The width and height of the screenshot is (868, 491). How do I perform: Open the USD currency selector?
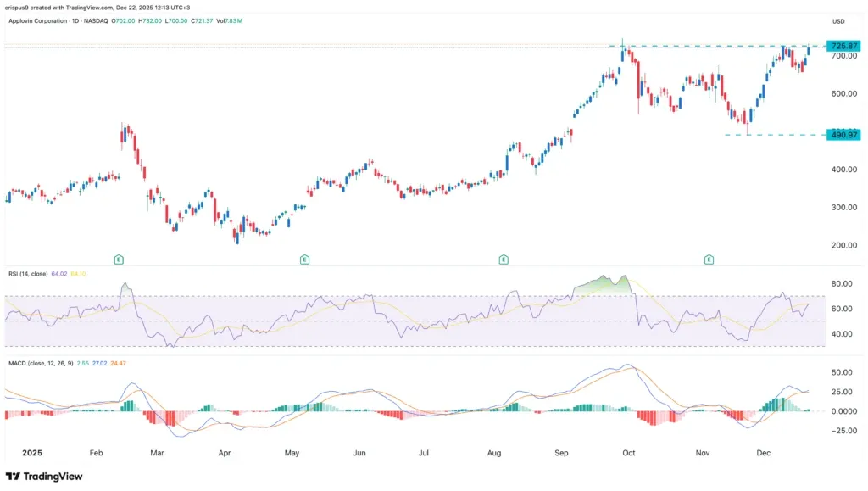840,22
